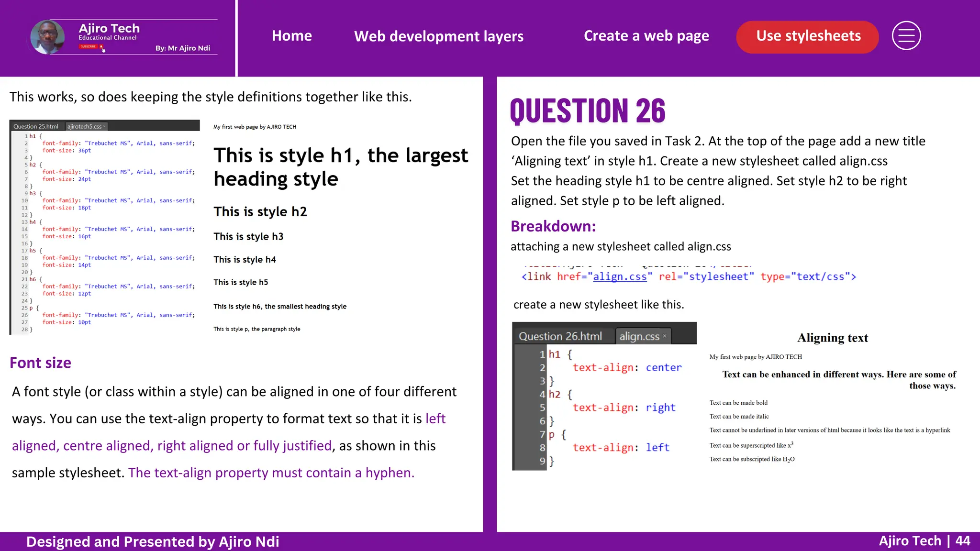Click line number 1 in align.css editor
This screenshot has width=980, height=551.
(542, 354)
